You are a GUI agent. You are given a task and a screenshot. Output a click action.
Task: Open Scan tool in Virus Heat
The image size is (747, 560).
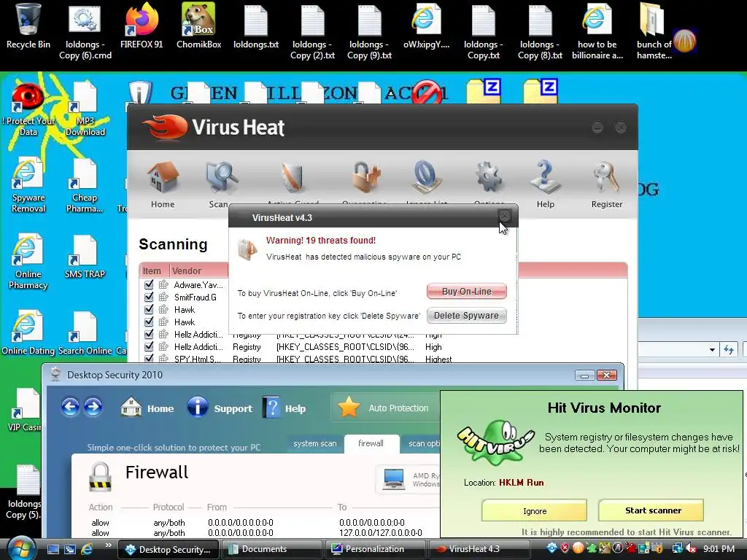[220, 184]
